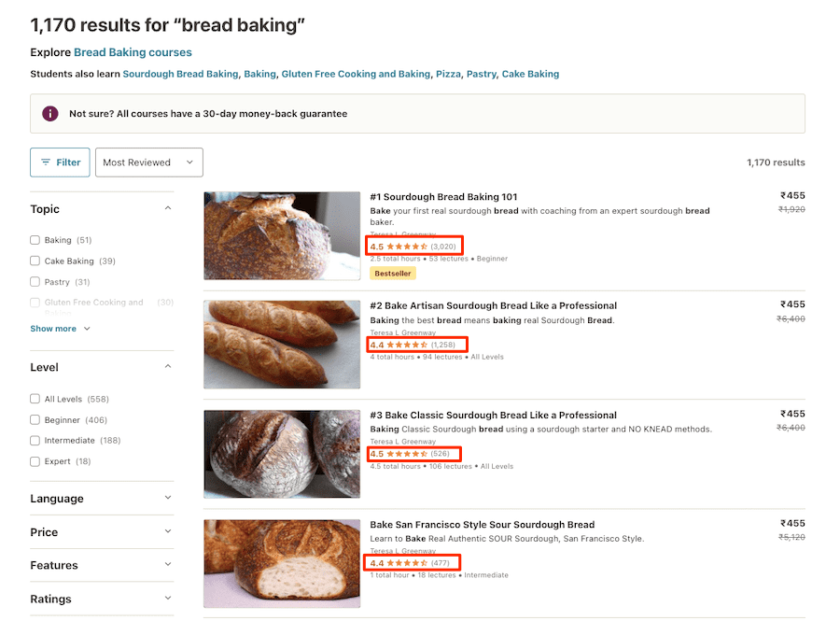Screen dimensions: 840x621
Task: Collapse the Topic filter section
Action: tap(169, 207)
